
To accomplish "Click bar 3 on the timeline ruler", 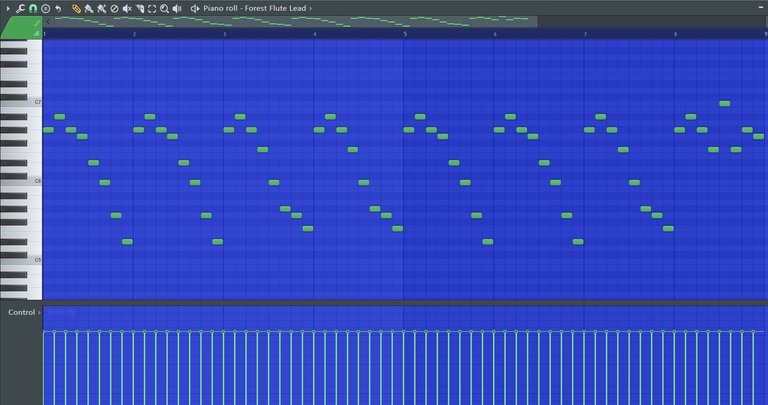I will coord(225,34).
